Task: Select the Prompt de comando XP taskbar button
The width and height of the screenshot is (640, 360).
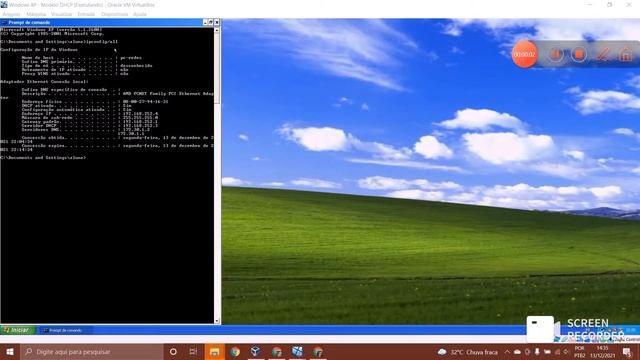Action: pos(65,330)
